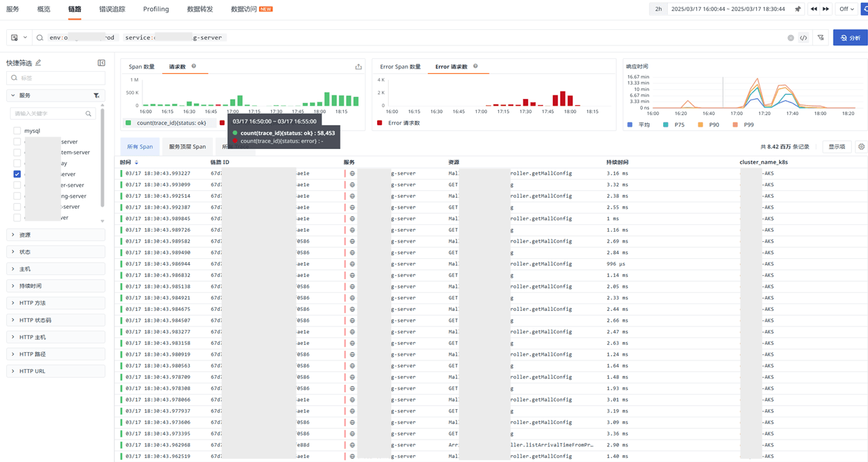Expand the HTTP 主机 filter section
The height and width of the screenshot is (462, 868).
point(56,337)
